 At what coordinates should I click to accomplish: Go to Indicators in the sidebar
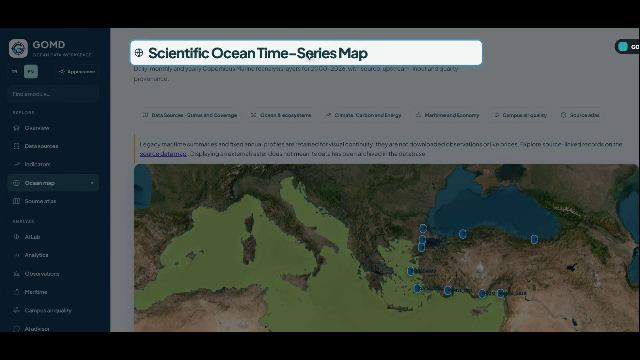[x=53, y=164]
